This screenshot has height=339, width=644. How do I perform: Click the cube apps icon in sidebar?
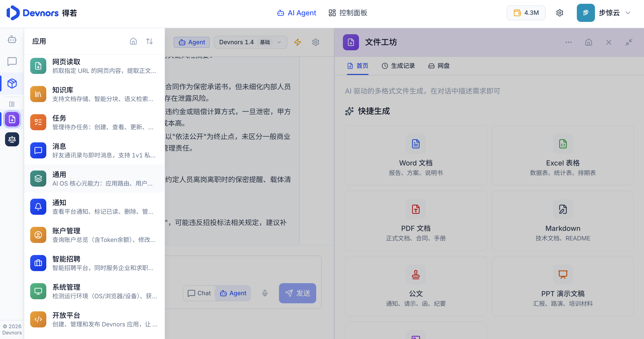[x=12, y=83]
